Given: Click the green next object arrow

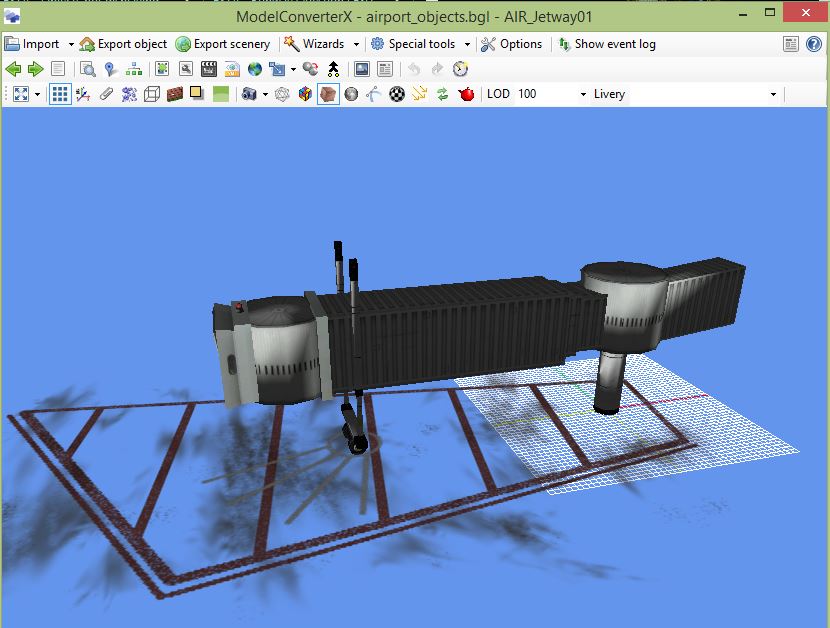Looking at the screenshot, I should tap(35, 69).
